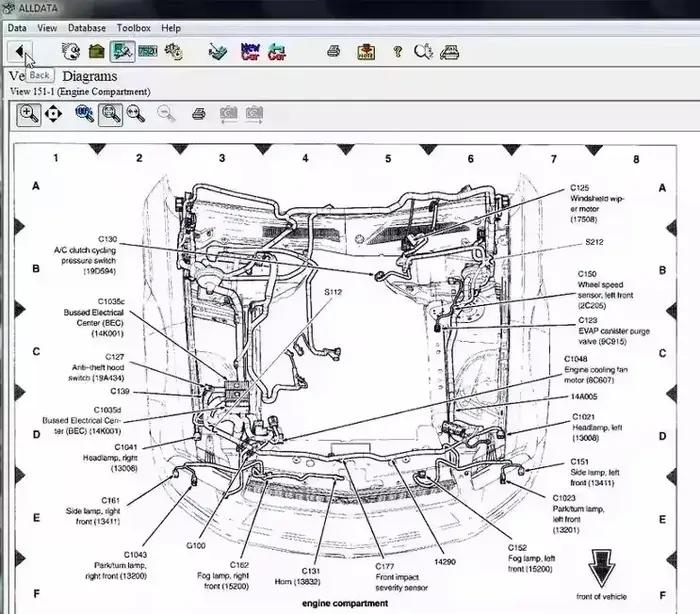Click the C150 Wheel speed sensor label
700x614 pixels.
pos(605,289)
